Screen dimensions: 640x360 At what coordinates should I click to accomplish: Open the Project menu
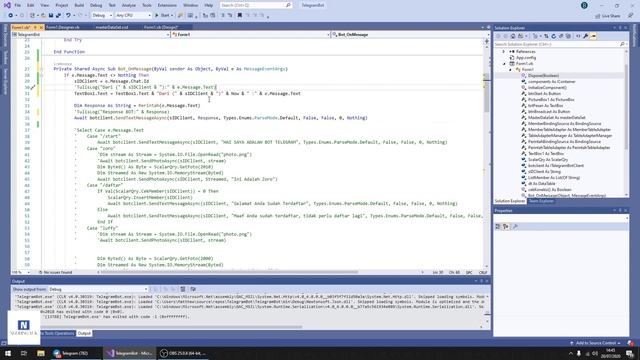tap(62, 5)
